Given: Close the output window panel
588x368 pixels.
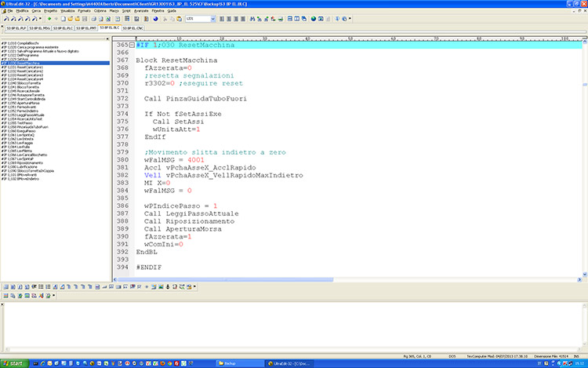Looking at the screenshot, I should coord(2,304).
